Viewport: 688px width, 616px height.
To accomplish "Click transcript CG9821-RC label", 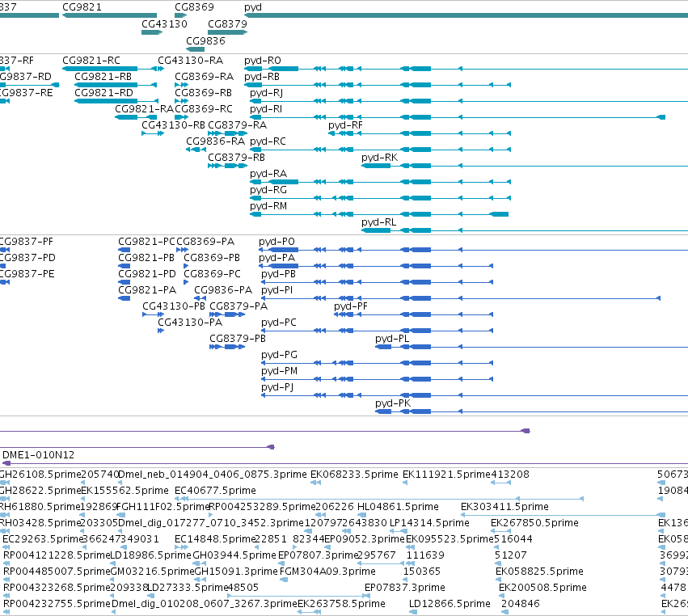I will coord(91,60).
